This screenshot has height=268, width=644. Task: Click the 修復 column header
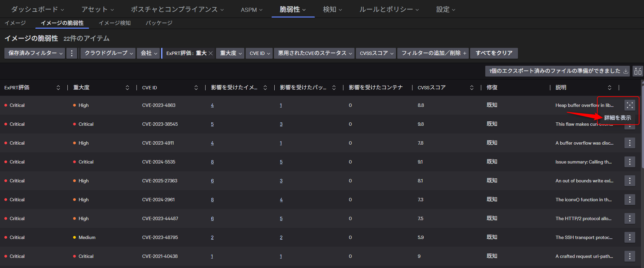tap(492, 88)
